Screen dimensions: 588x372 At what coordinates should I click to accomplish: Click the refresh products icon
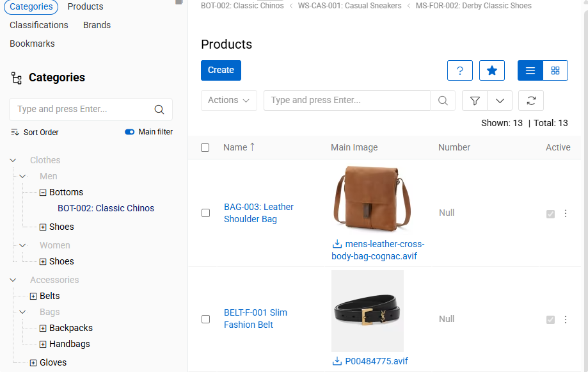530,101
